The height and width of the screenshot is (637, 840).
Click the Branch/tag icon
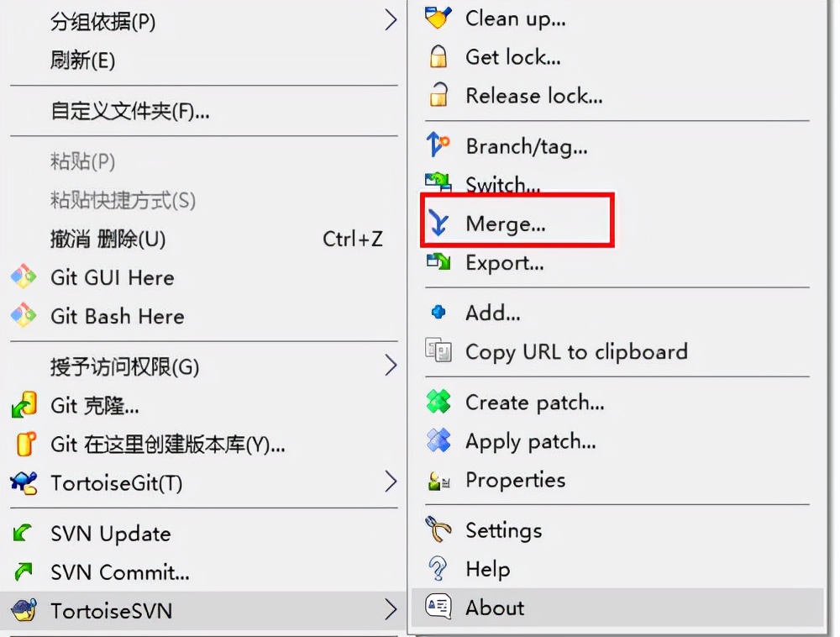tap(438, 145)
